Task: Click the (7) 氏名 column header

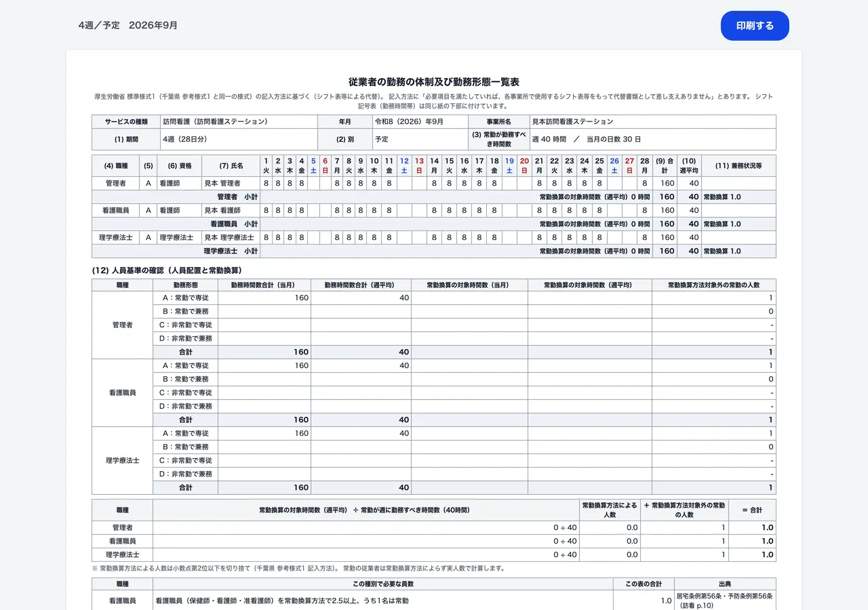Action: pos(231,166)
